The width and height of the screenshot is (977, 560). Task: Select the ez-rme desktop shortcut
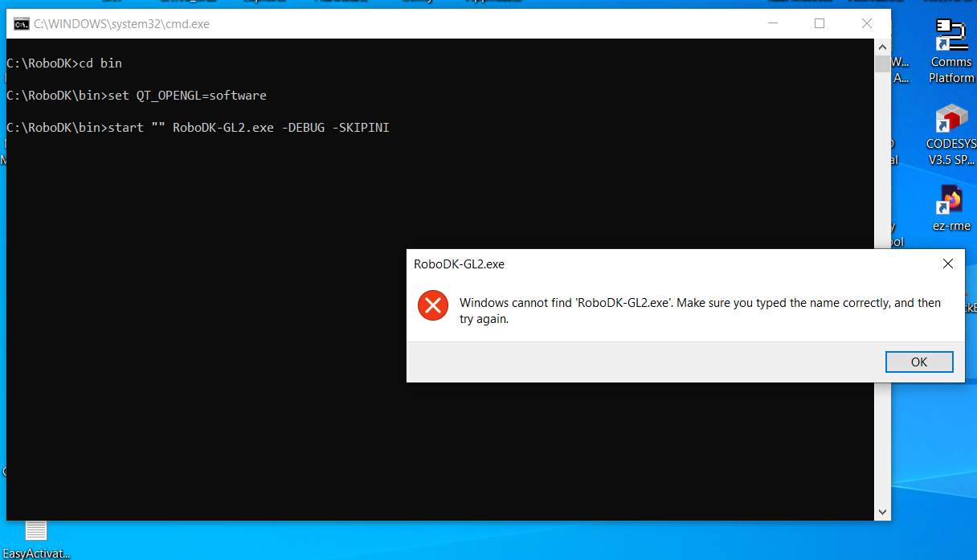(951, 207)
